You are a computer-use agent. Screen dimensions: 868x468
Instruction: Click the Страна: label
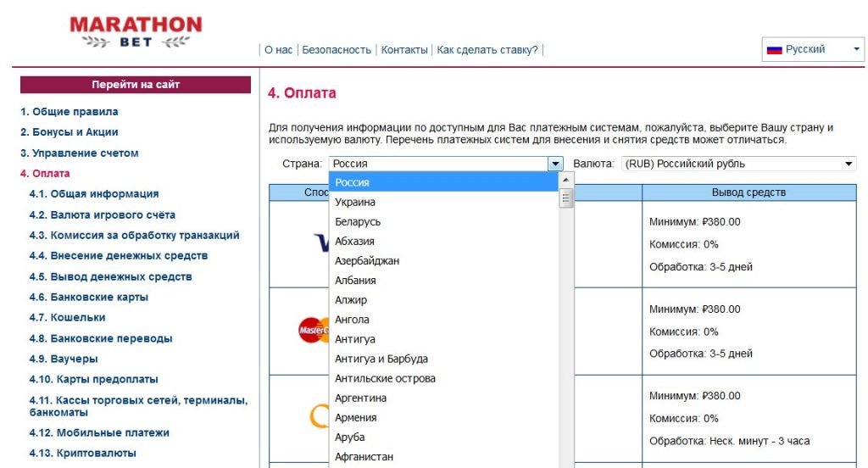(x=303, y=164)
